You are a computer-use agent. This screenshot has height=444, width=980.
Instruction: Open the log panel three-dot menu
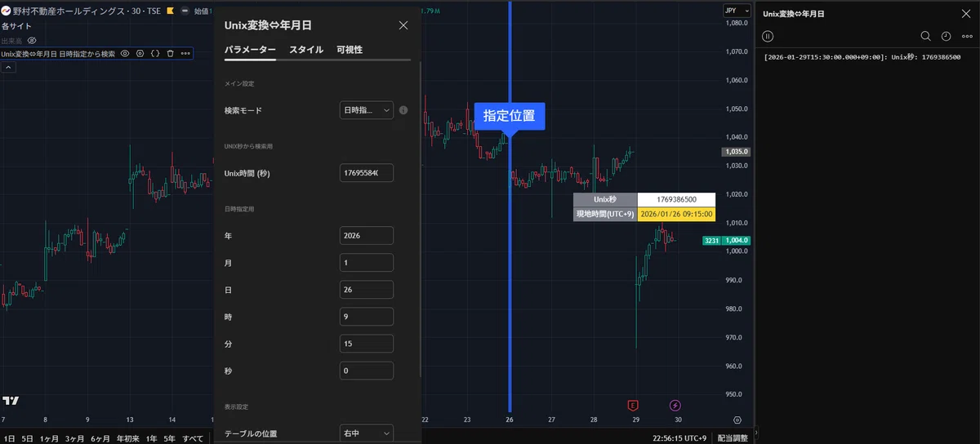965,36
